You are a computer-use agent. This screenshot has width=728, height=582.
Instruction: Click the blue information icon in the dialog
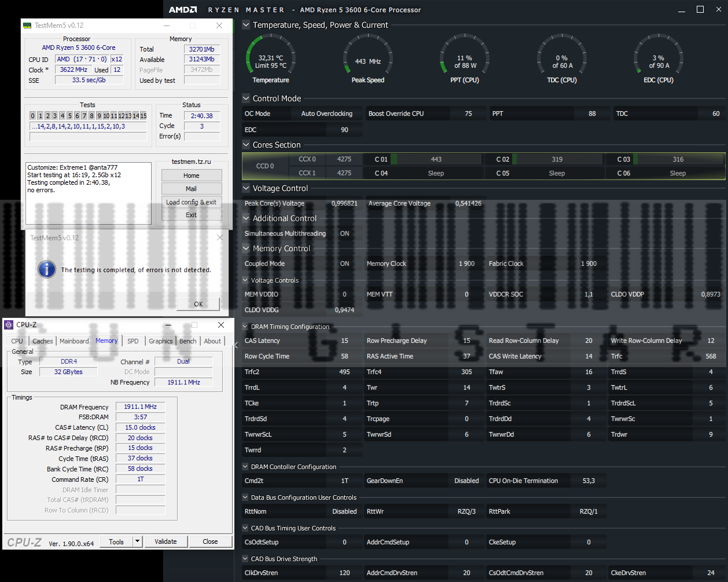click(47, 269)
